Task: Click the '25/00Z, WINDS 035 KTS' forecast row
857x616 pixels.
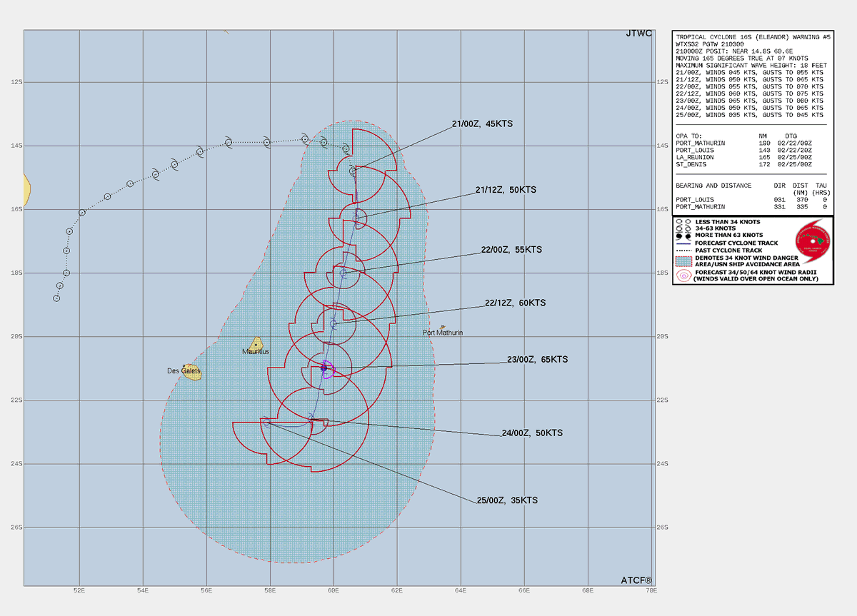Action: coord(748,115)
